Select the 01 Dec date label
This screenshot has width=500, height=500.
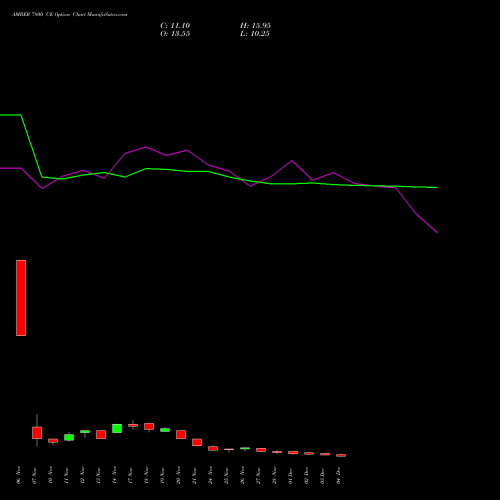tap(290, 475)
